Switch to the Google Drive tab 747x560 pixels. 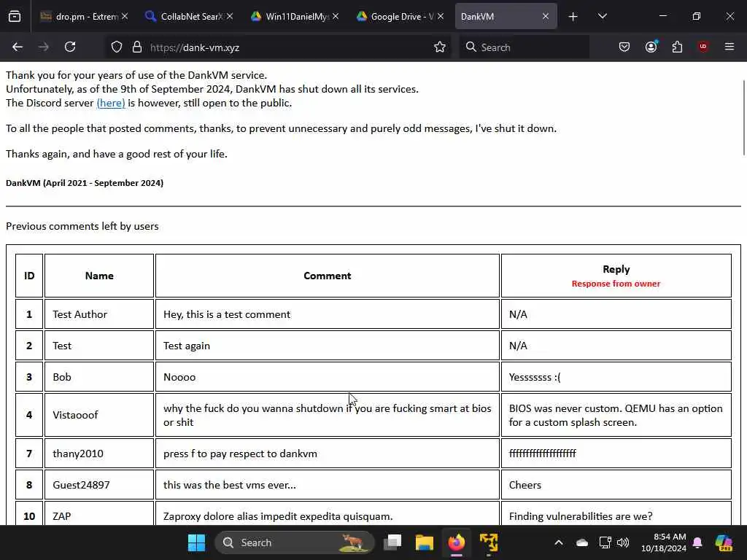pyautogui.click(x=398, y=17)
